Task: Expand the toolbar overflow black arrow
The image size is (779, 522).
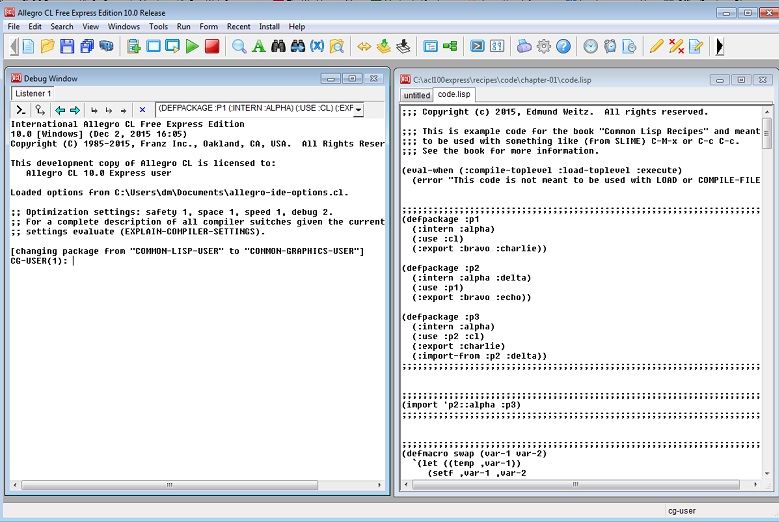Action: (720, 46)
